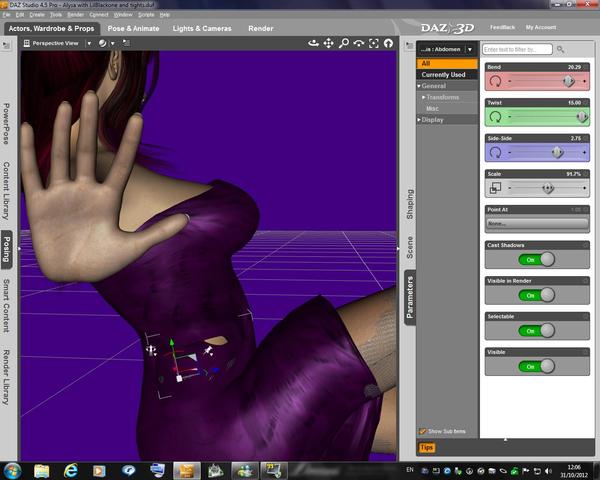
Task: Select the pan view (four-arrow) tool
Action: (x=328, y=43)
